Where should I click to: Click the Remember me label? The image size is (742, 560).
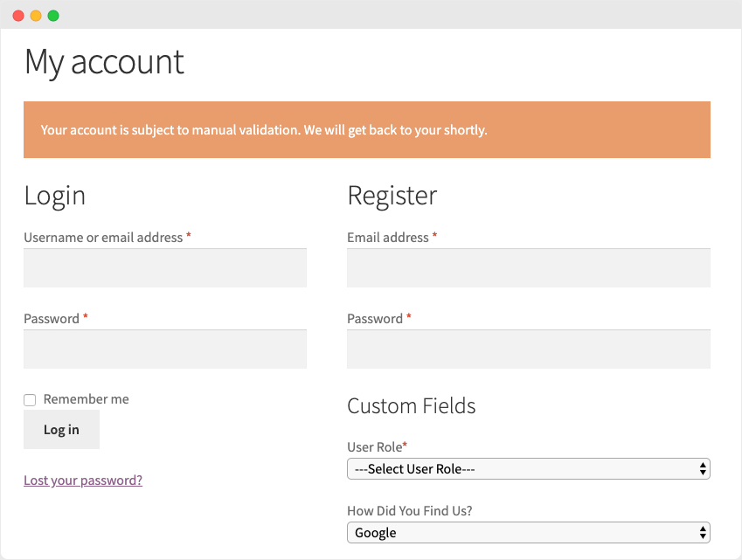click(87, 399)
